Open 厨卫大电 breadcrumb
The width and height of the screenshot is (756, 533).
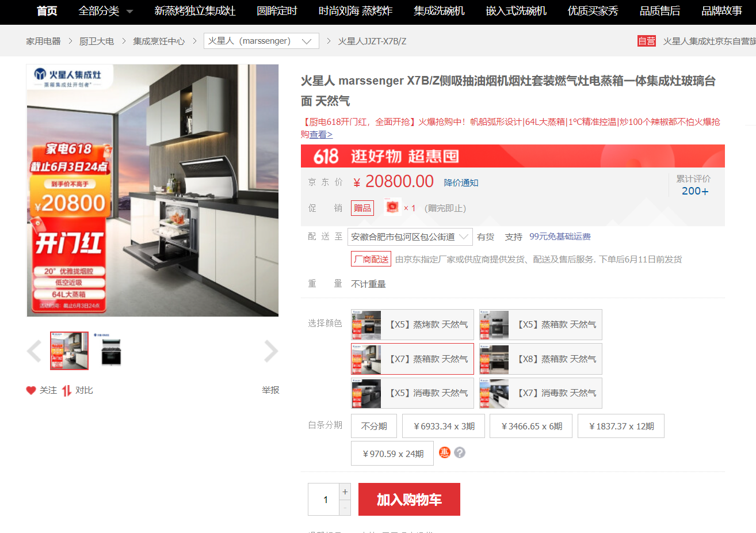[x=97, y=41]
